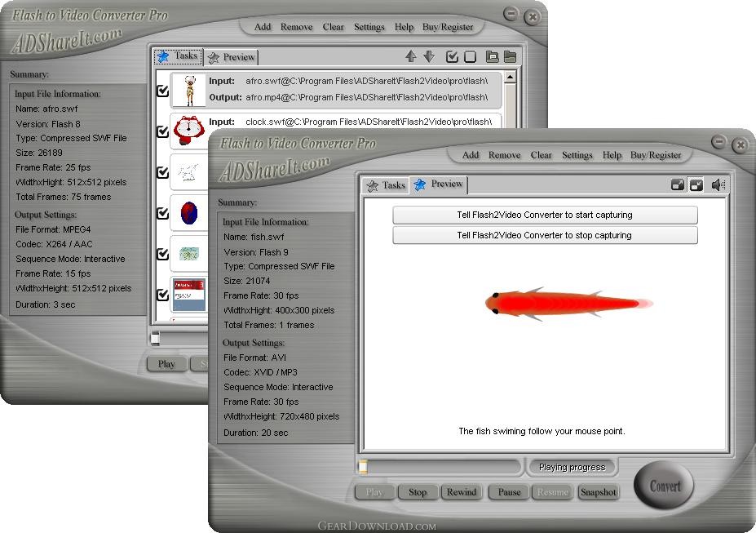Open output folder icon at toolbar's right end
Image resolution: width=756 pixels, height=533 pixels.
pos(510,56)
